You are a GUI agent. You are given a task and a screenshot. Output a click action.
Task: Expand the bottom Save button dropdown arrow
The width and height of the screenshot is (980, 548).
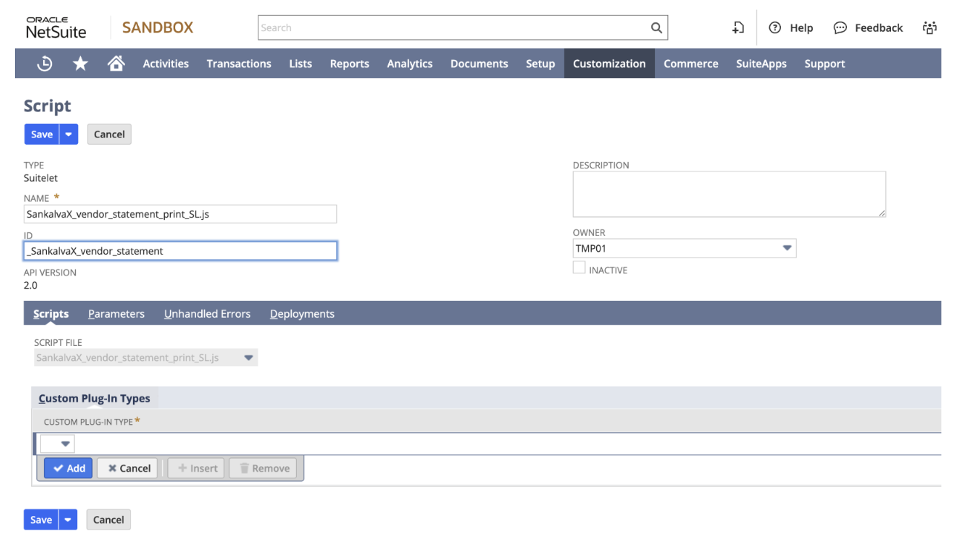(68, 520)
